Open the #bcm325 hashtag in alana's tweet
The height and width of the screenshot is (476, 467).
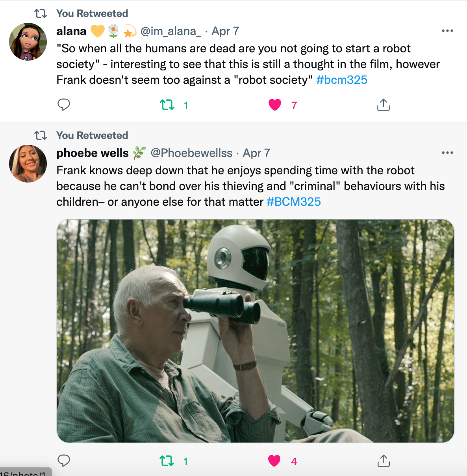click(x=341, y=80)
